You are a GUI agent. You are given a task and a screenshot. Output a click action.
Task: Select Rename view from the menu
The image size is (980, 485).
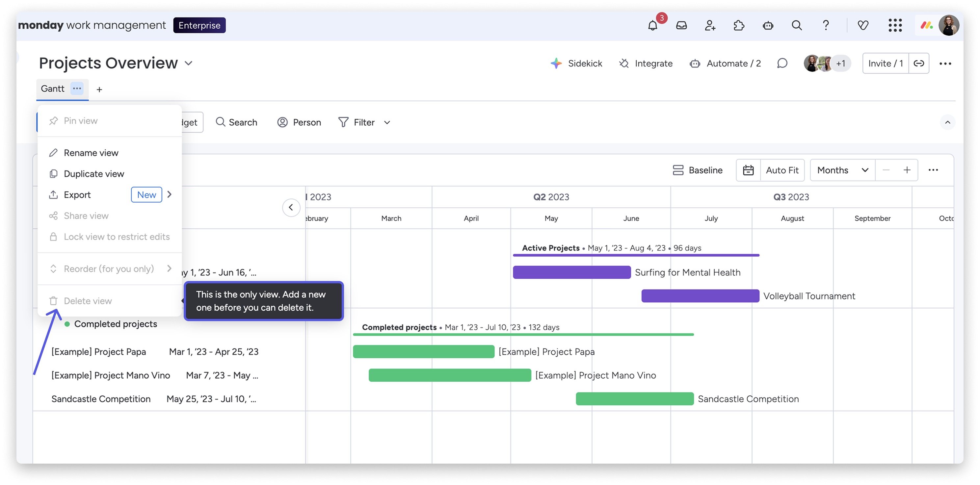tap(91, 153)
